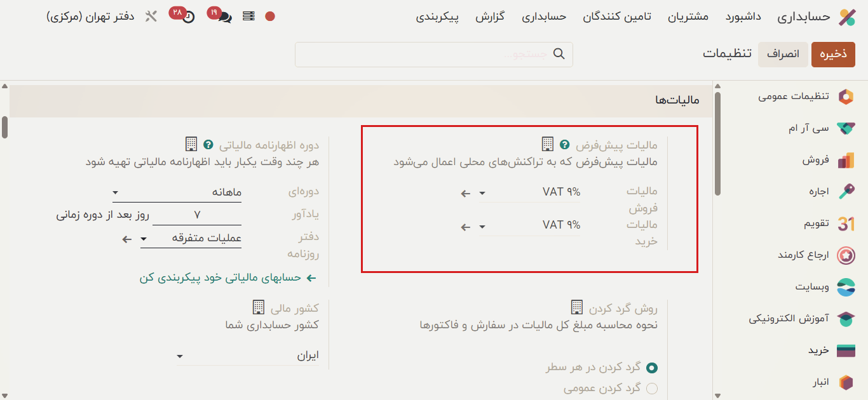Open the پیکربندی menu

click(437, 17)
